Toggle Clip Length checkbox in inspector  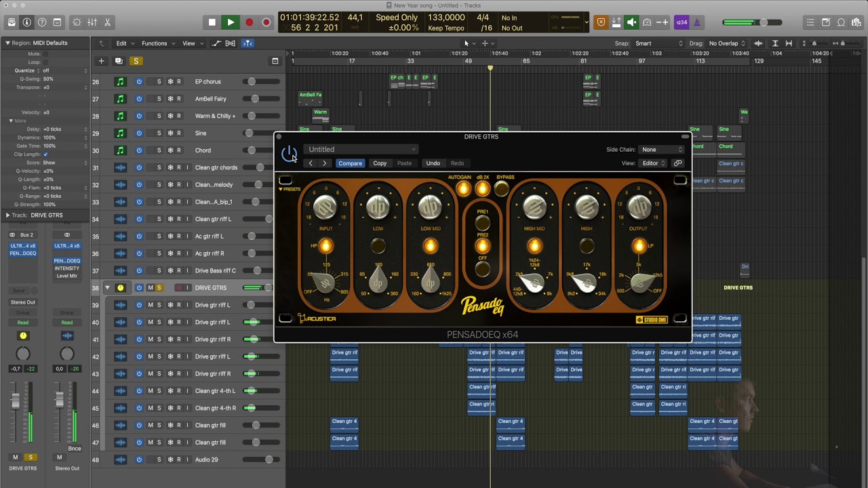click(x=45, y=155)
